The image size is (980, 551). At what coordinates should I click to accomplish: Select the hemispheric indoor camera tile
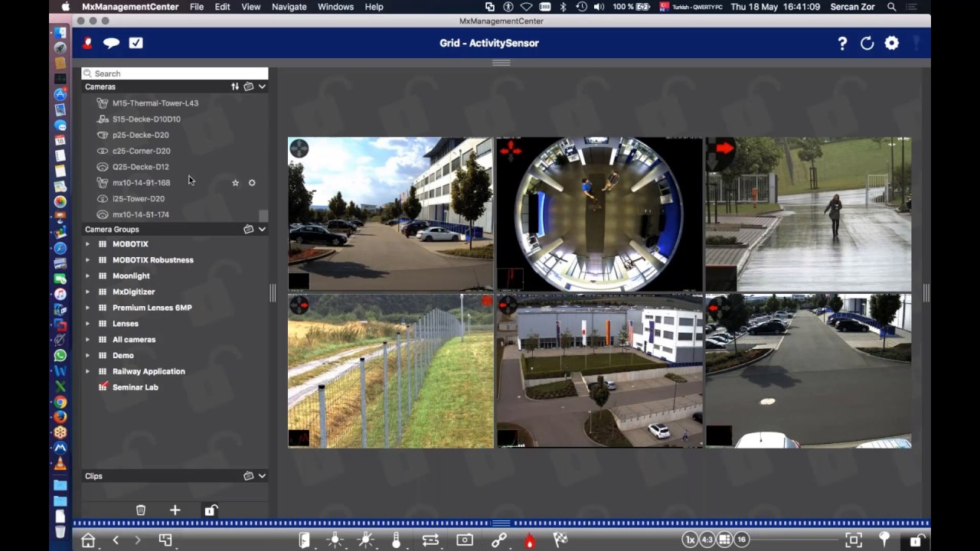(x=599, y=214)
